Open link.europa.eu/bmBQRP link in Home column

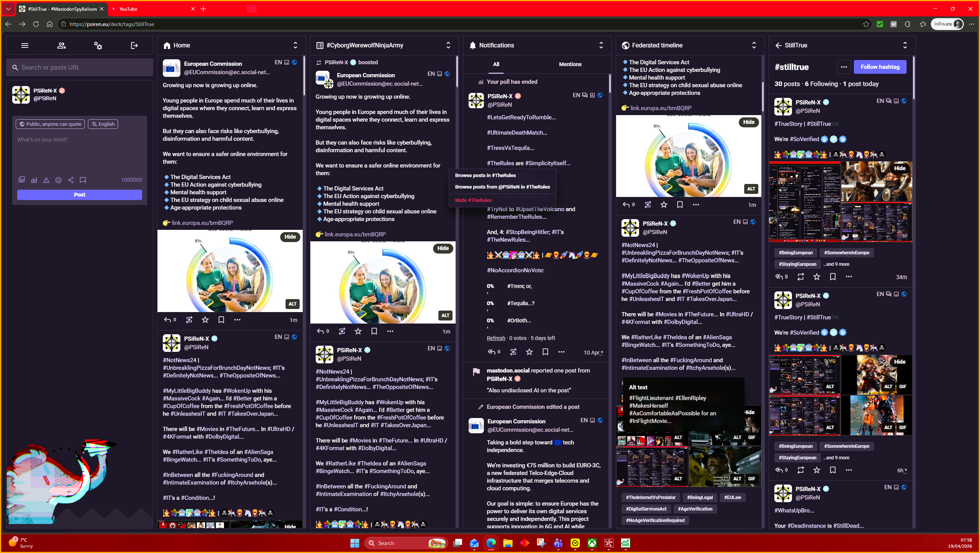click(202, 223)
